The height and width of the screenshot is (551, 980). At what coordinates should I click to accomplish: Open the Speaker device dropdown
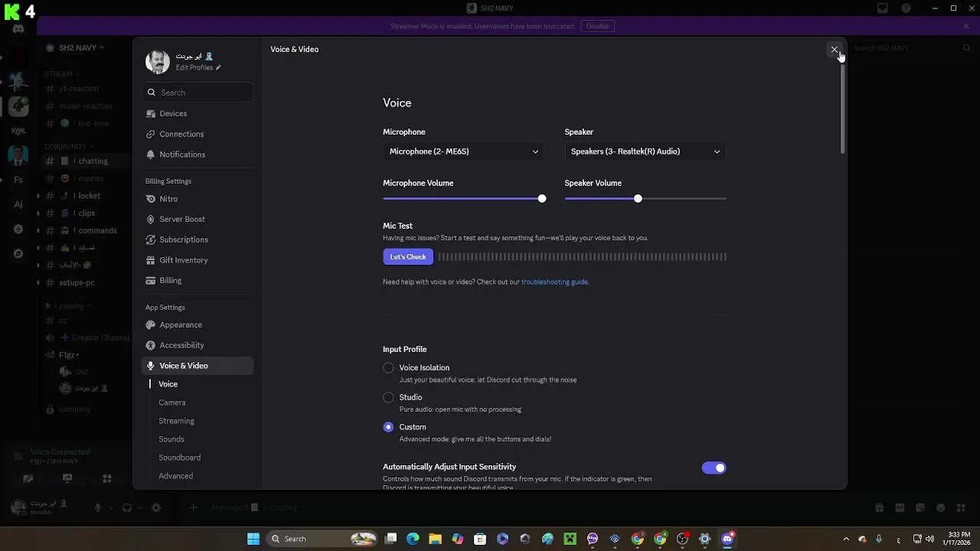[x=645, y=152]
